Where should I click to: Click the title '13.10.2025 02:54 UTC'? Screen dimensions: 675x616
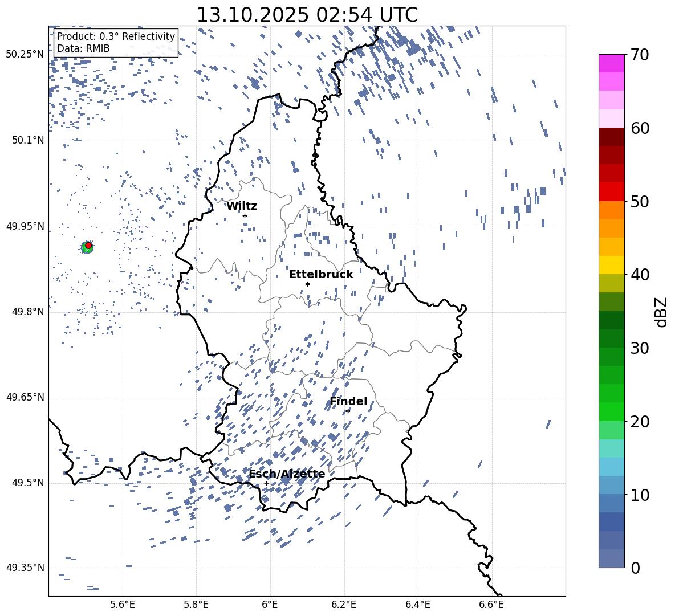pos(307,15)
